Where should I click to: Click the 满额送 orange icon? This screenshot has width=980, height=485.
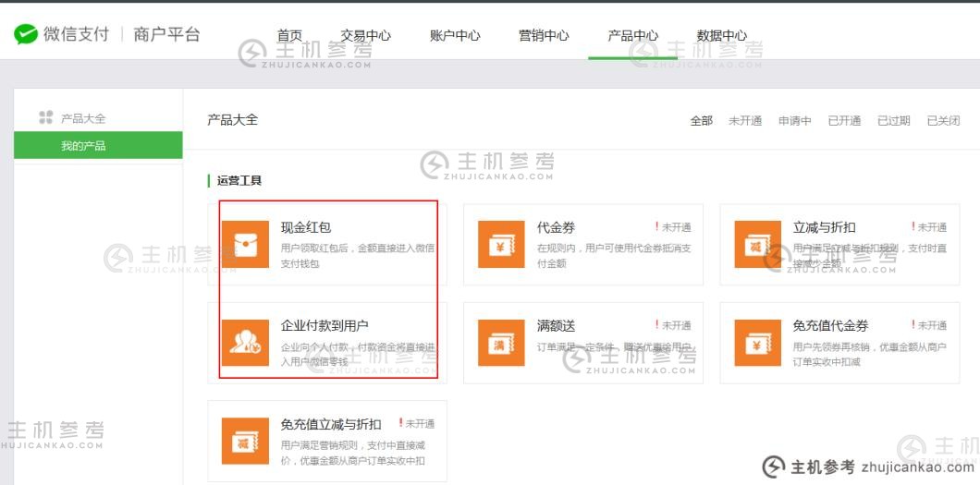point(501,343)
